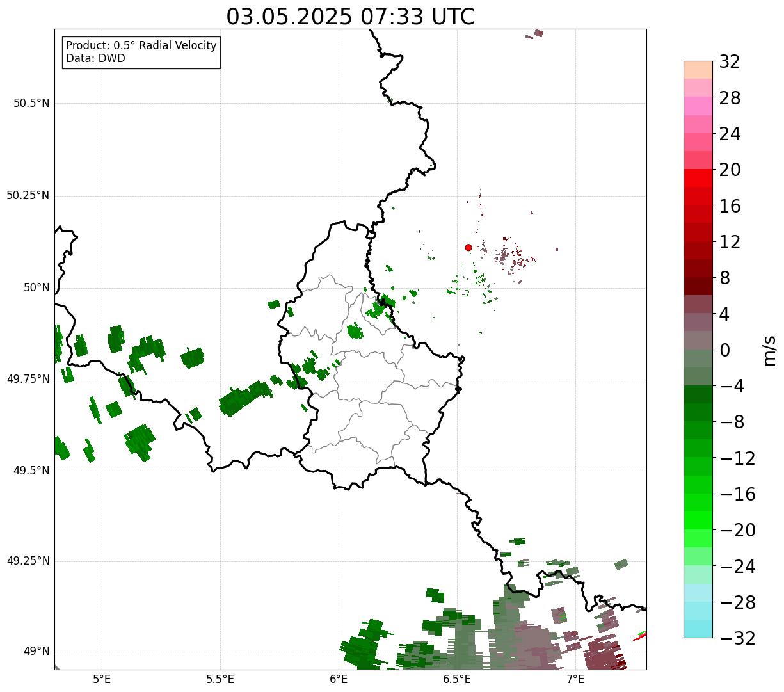Click the 50°N latitude label
The height and width of the screenshot is (692, 784).
point(36,287)
